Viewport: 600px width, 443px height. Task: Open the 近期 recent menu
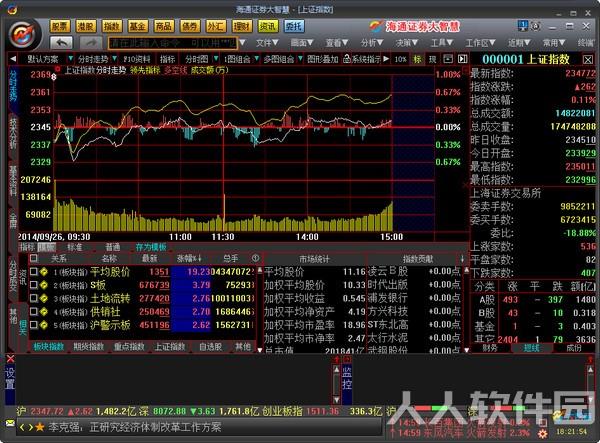pos(519,43)
